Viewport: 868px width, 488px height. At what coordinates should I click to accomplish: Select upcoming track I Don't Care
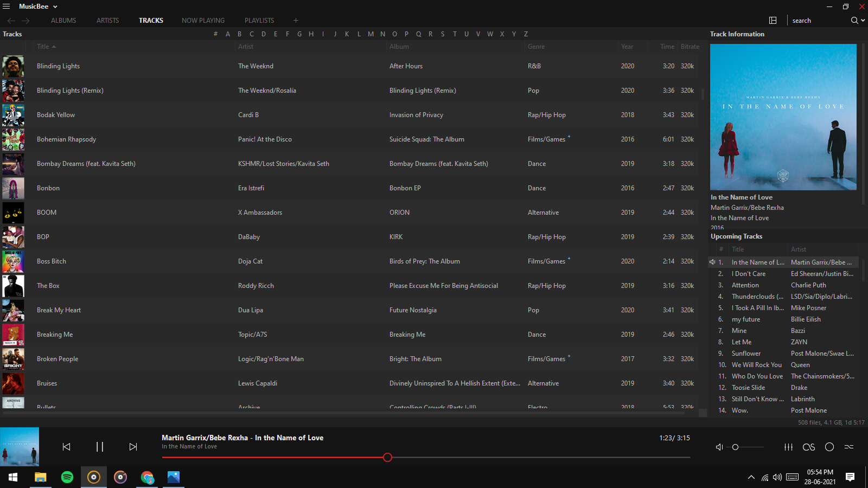tap(783, 274)
